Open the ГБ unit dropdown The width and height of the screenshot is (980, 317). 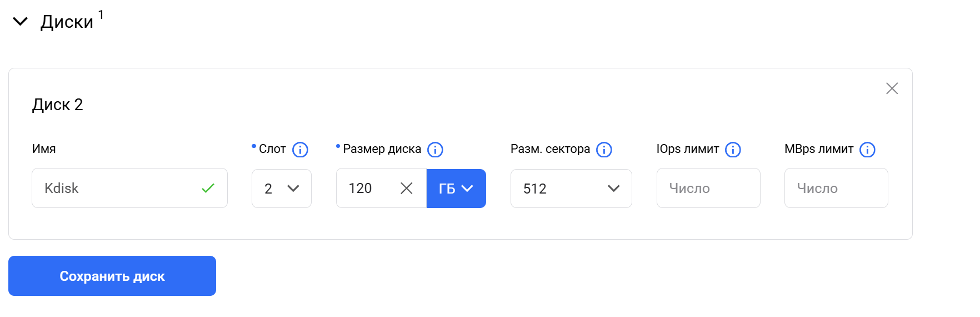coord(456,189)
